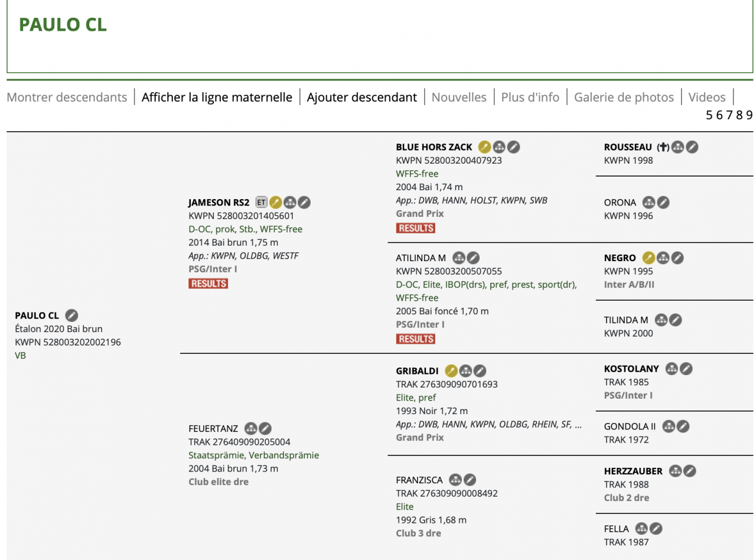View RESULTS for BLUE HORS ZACK

(x=416, y=228)
